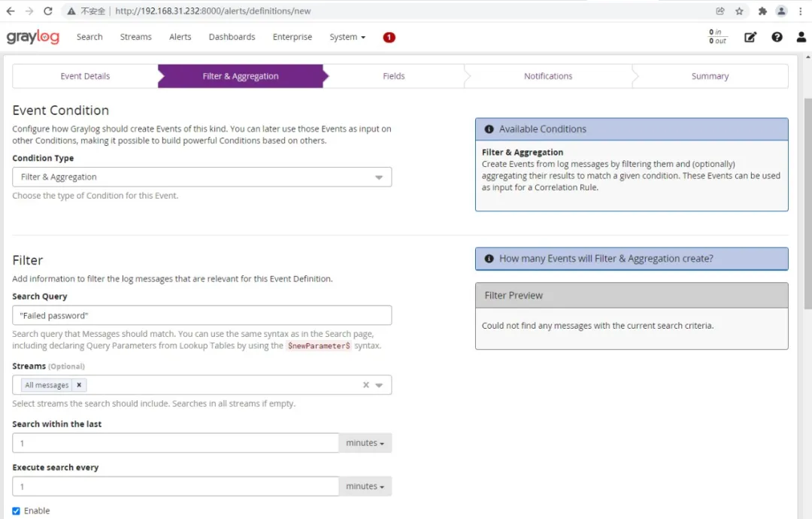Open the browser extensions puzzle icon

[x=762, y=11]
